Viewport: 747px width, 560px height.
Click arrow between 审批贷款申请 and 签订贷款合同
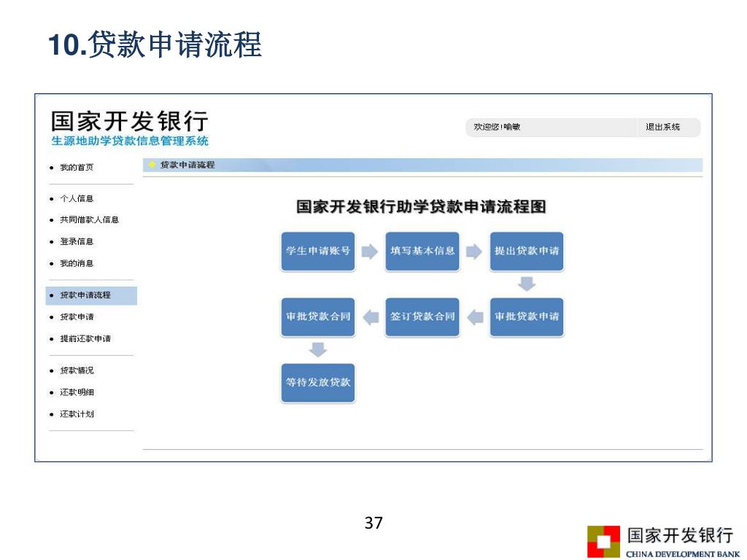point(475,317)
